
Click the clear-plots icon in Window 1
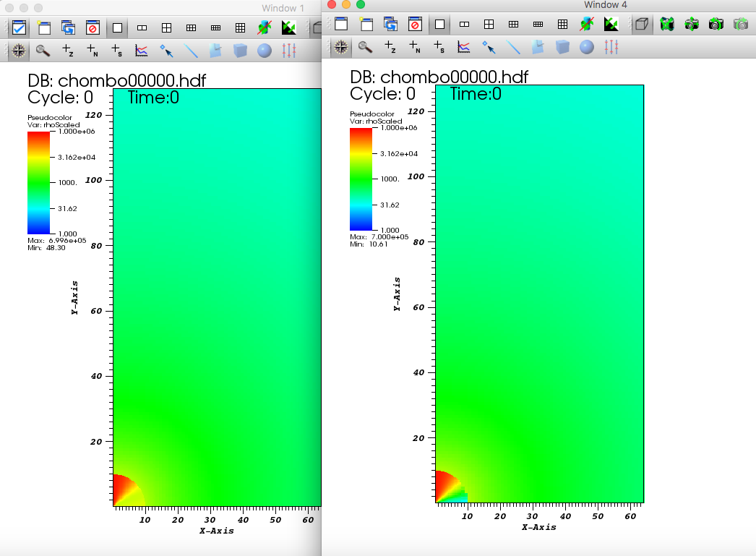pyautogui.click(x=265, y=27)
